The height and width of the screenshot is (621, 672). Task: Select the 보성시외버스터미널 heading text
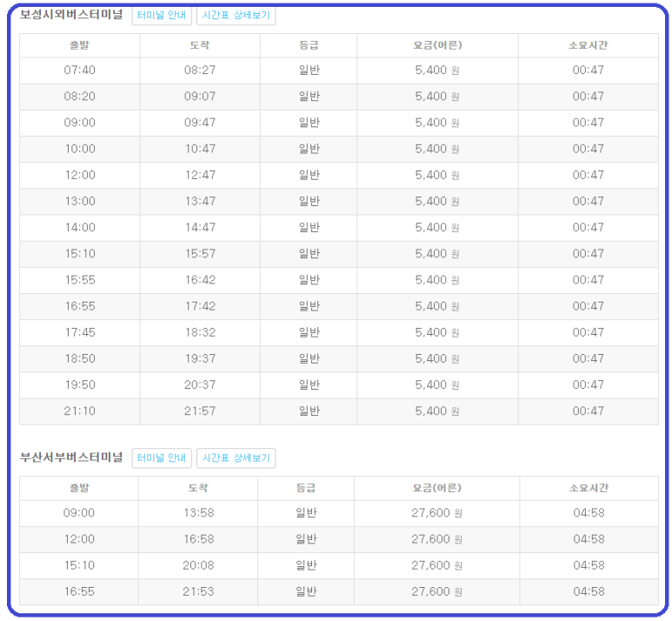[71, 15]
